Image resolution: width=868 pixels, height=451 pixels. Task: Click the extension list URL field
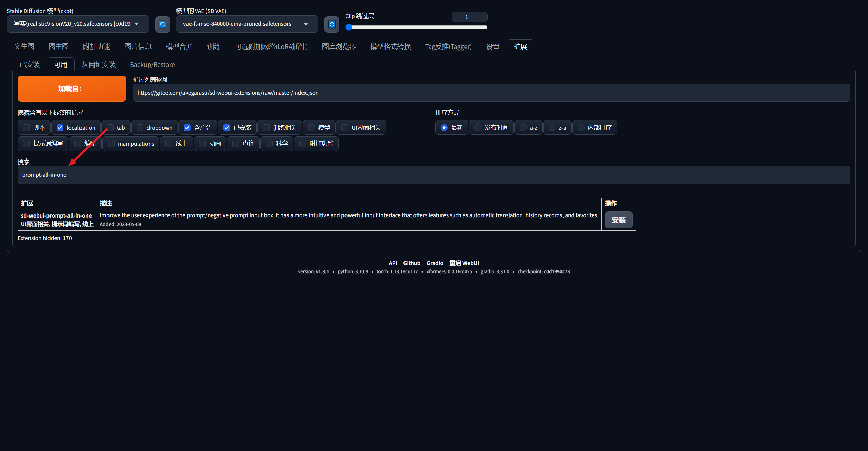tap(491, 93)
